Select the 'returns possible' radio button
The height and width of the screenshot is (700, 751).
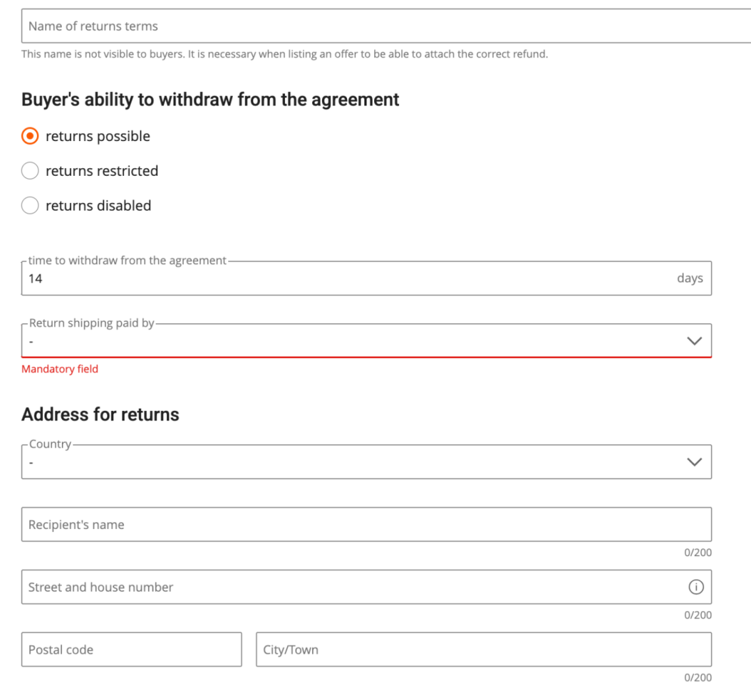click(30, 136)
